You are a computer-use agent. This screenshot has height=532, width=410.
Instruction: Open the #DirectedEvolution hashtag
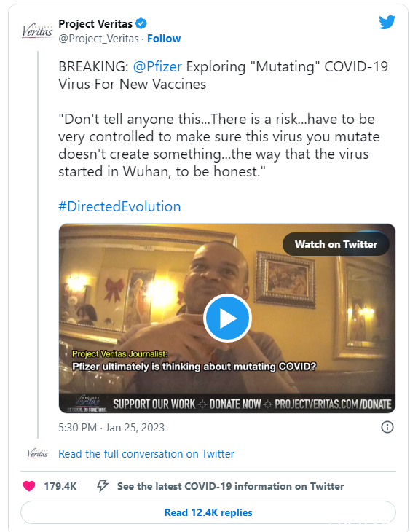click(119, 206)
